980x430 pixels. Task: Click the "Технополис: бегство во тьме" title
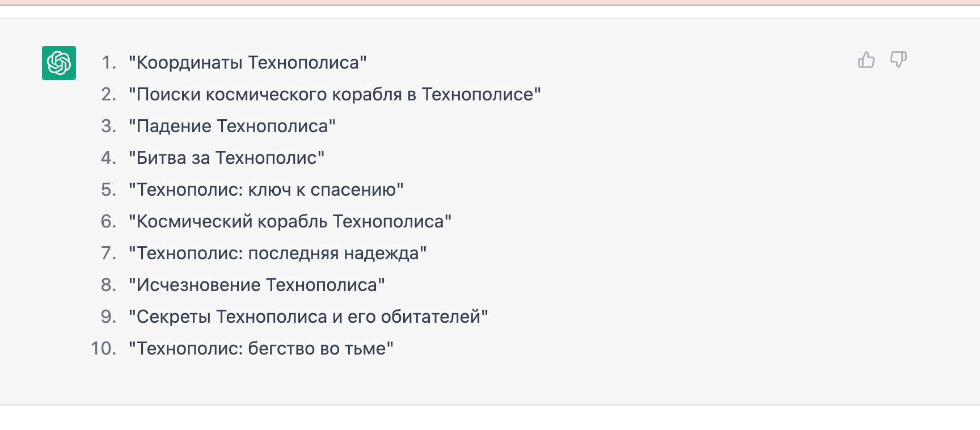[261, 348]
